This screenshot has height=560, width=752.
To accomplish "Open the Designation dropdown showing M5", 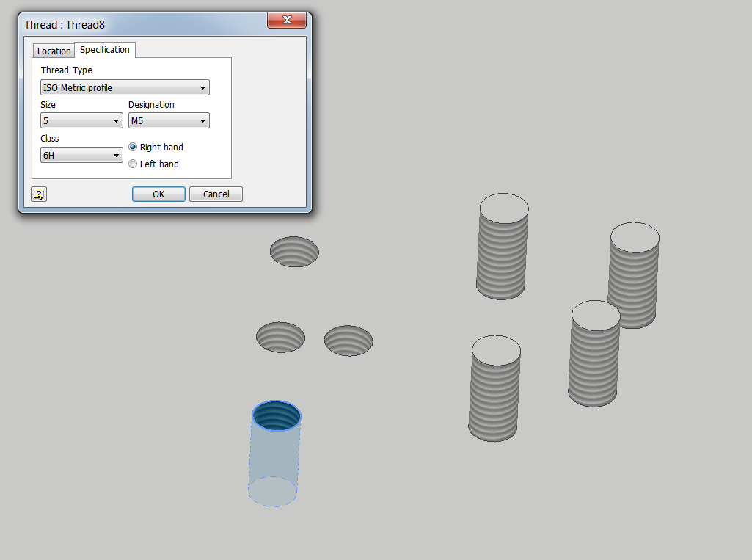I will (x=168, y=120).
